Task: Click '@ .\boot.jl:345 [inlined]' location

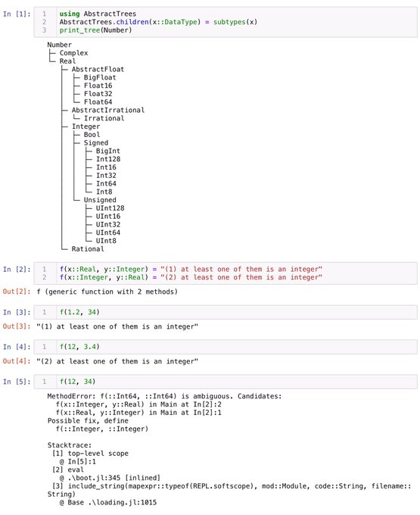Action: [110, 478]
